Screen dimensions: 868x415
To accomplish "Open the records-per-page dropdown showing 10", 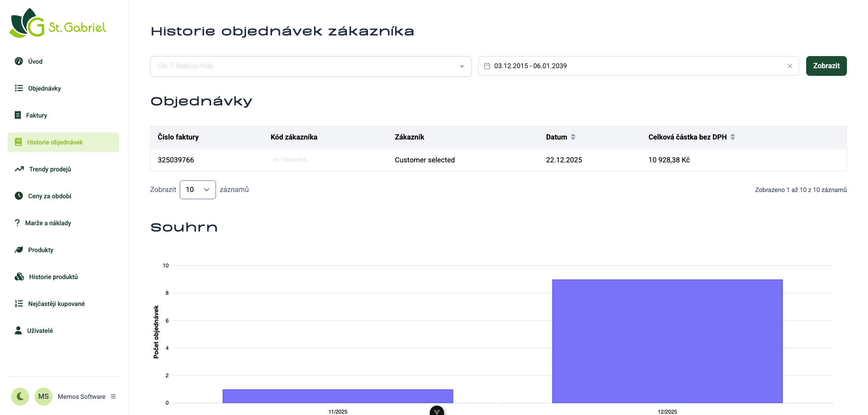I will [198, 190].
